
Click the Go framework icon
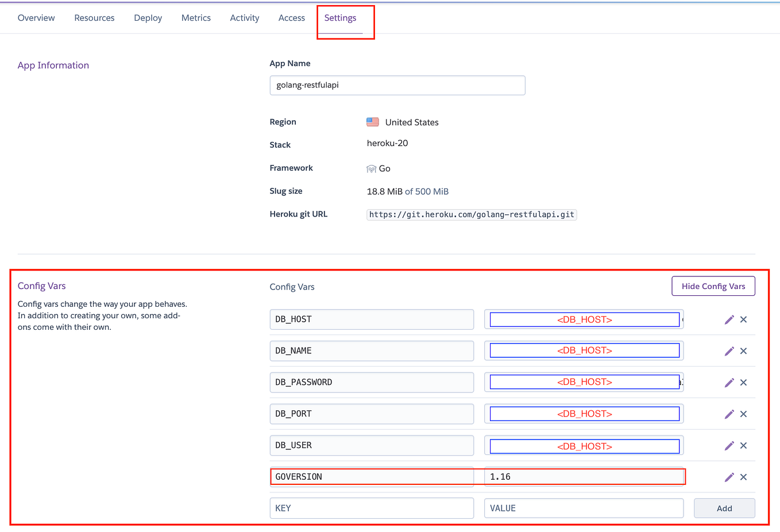pos(370,168)
